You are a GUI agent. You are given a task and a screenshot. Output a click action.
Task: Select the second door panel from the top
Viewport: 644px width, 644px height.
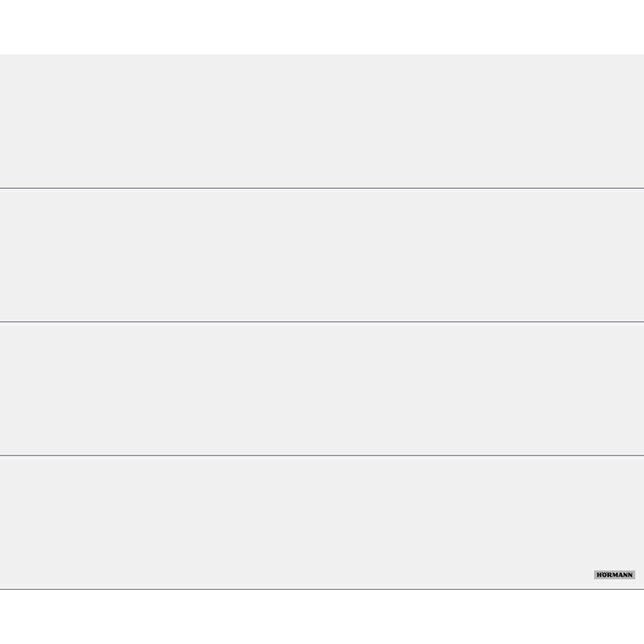pos(322,255)
